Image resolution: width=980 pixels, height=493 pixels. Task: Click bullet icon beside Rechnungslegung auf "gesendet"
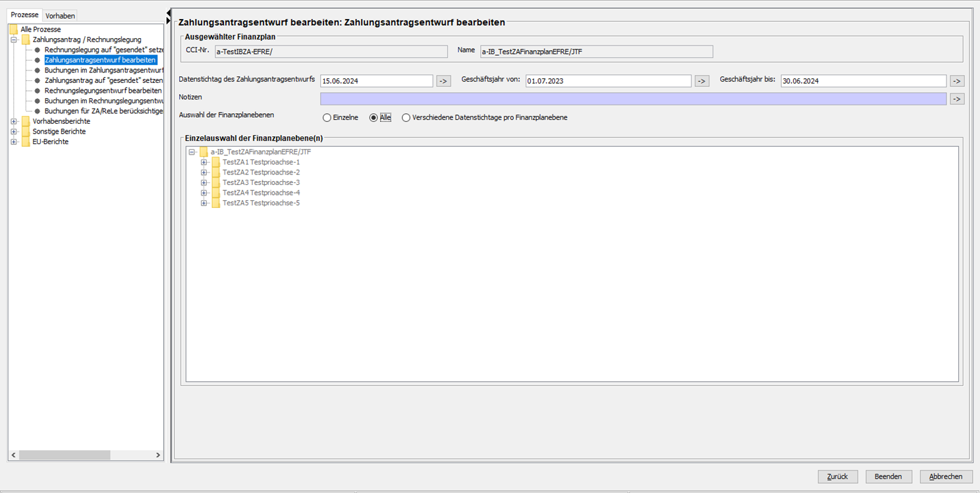tap(38, 50)
